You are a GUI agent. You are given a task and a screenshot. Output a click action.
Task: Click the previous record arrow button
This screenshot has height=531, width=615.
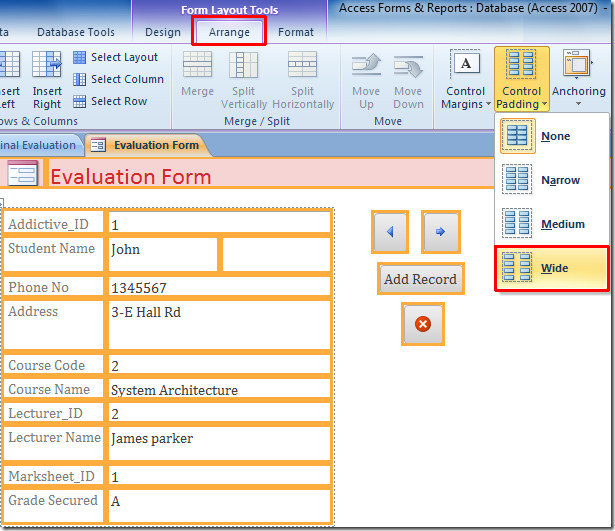click(390, 232)
